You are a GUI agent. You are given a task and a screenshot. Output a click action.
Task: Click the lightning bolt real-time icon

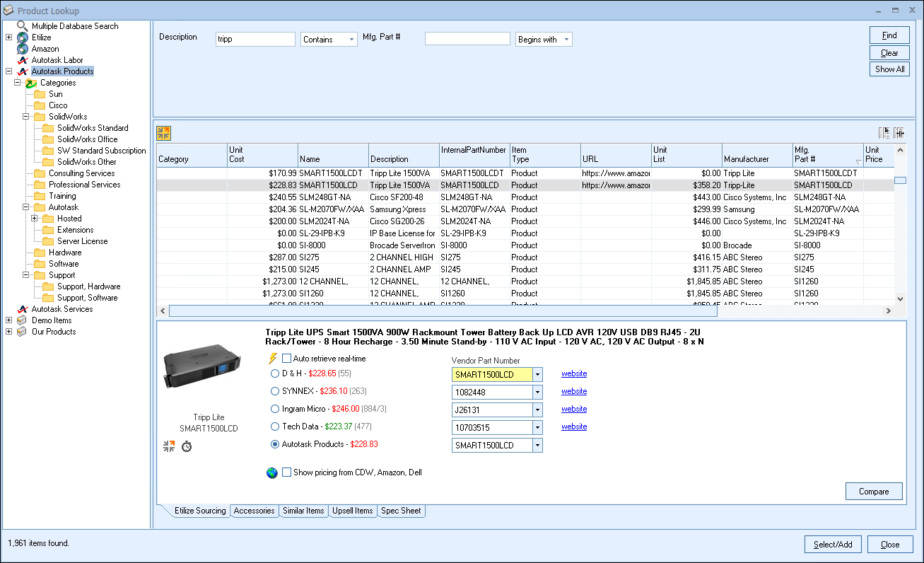(x=273, y=359)
